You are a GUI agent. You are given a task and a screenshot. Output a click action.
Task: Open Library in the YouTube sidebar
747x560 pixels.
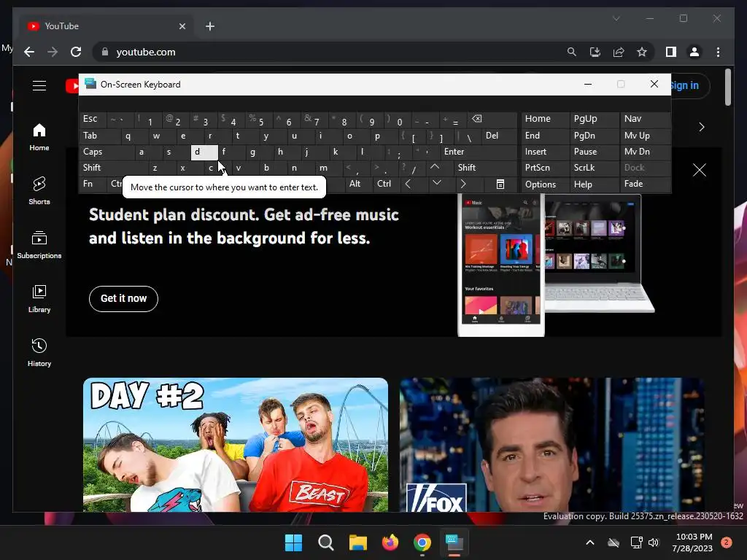[x=39, y=299]
